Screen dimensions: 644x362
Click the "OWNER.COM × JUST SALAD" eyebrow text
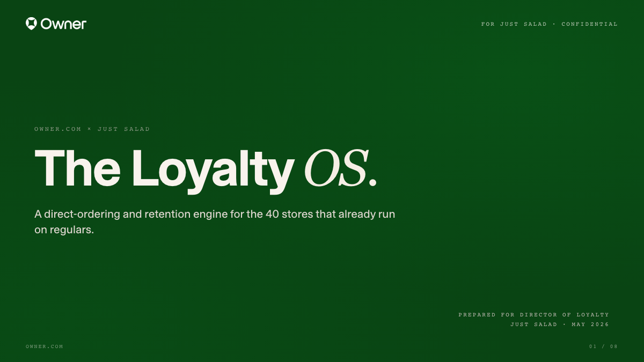pyautogui.click(x=92, y=129)
